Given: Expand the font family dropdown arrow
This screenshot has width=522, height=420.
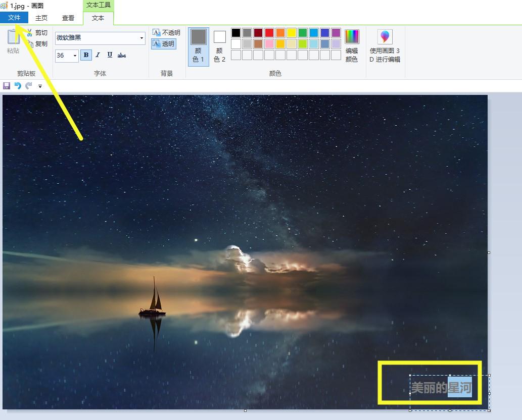Looking at the screenshot, I should click(142, 38).
